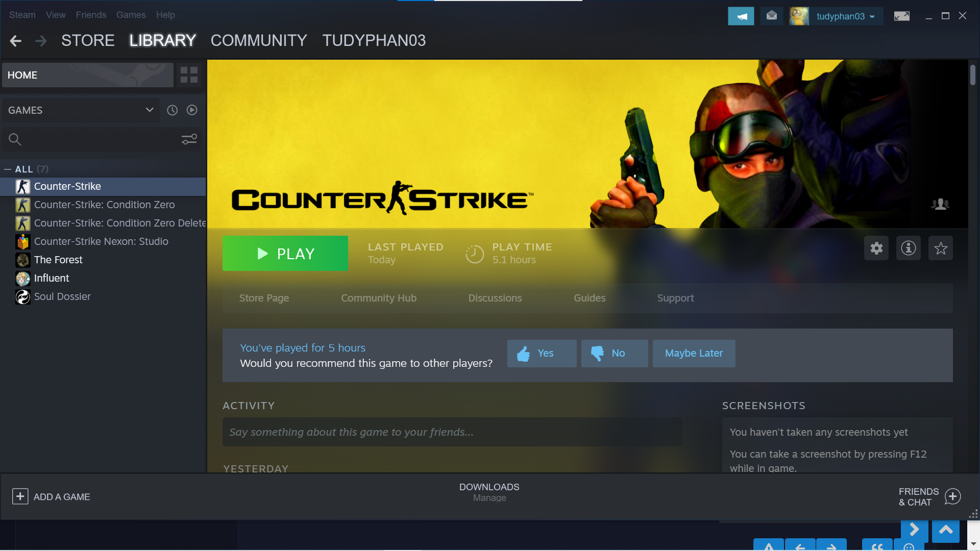Open the Friends menu

[x=91, y=15]
